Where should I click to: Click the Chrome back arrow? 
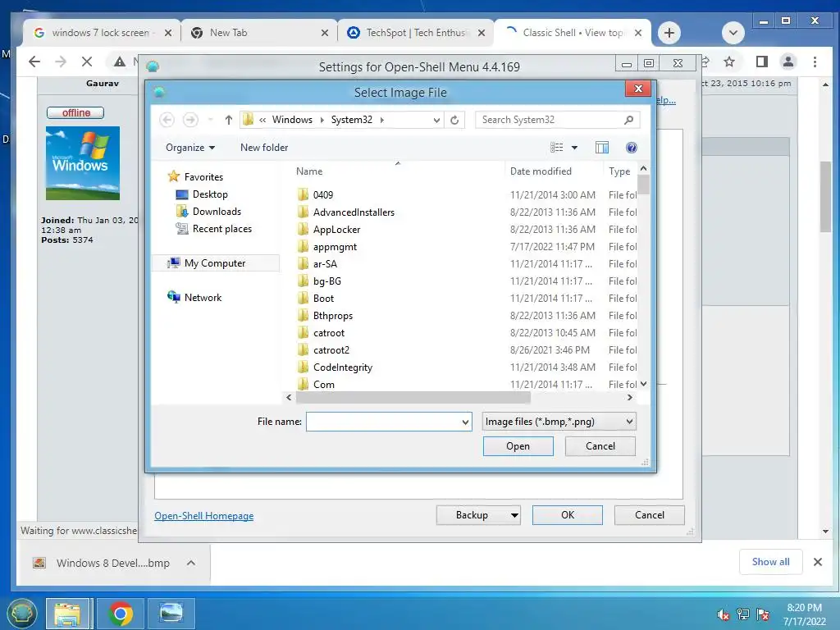34,62
